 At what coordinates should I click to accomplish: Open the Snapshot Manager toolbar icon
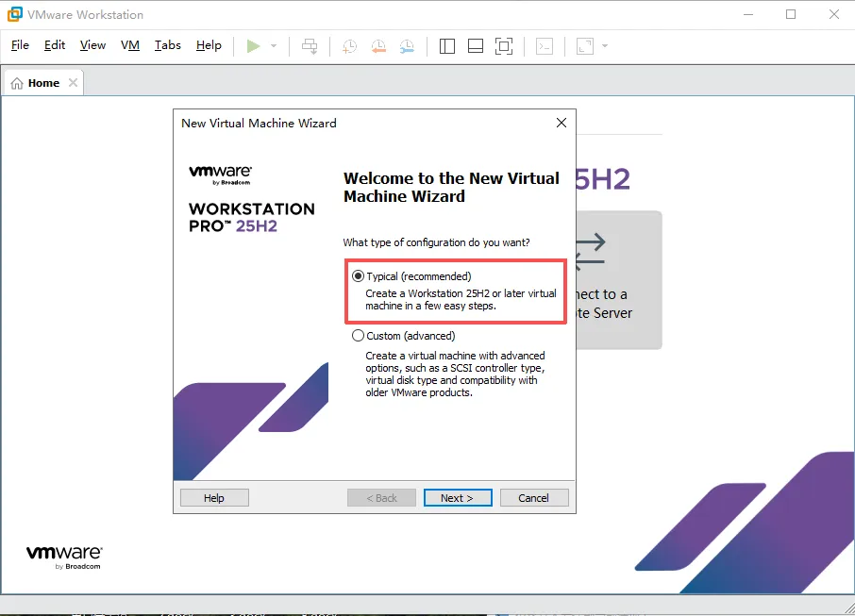[407, 46]
